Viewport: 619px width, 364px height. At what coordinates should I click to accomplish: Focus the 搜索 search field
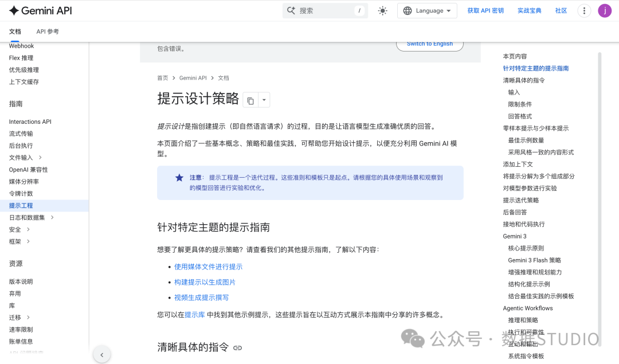[x=326, y=11]
